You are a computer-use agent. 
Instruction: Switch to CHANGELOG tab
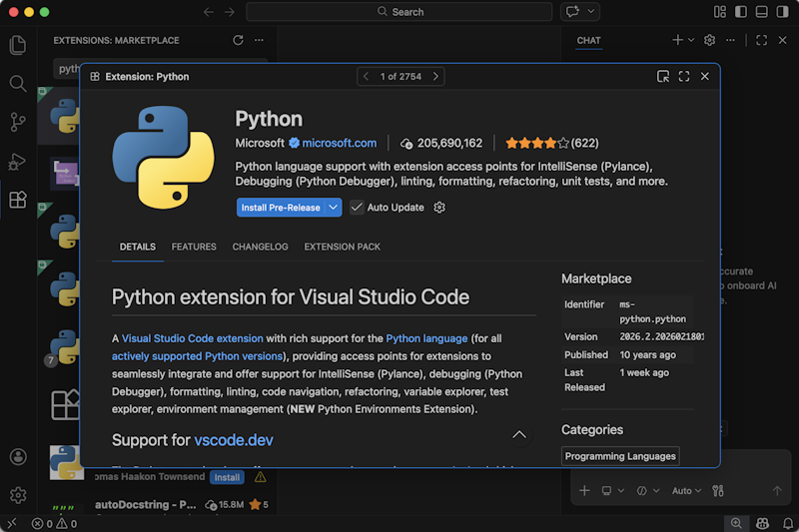click(260, 247)
